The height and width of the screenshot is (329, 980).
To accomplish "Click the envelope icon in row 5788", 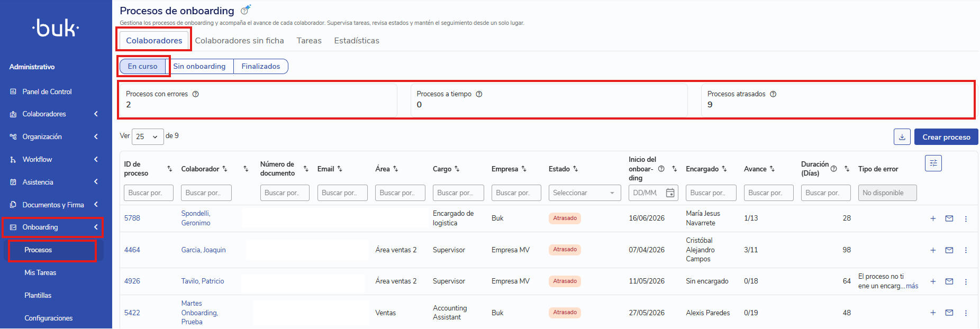I will click(x=949, y=218).
